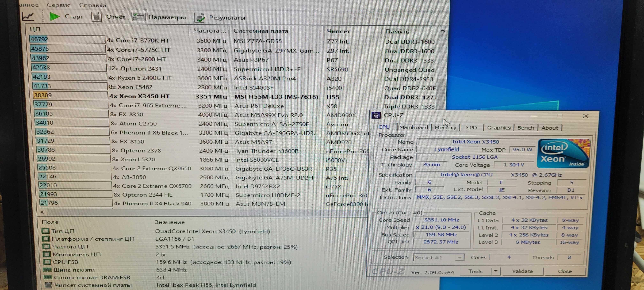This screenshot has height=290, width=644.
Task: Click the results list scroll-up arrow
Action: [442, 31]
